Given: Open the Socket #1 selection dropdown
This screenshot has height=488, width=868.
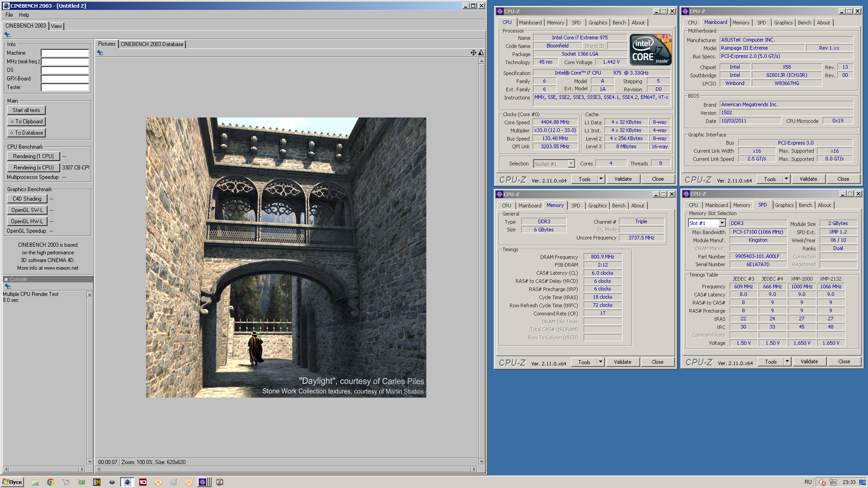Looking at the screenshot, I should coord(571,164).
